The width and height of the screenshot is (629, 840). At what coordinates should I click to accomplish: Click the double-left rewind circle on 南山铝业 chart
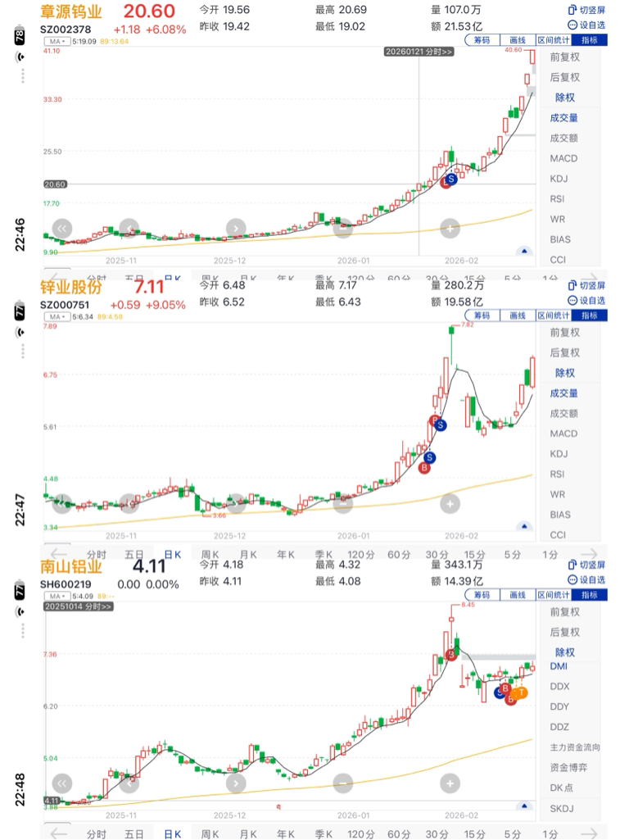click(62, 783)
